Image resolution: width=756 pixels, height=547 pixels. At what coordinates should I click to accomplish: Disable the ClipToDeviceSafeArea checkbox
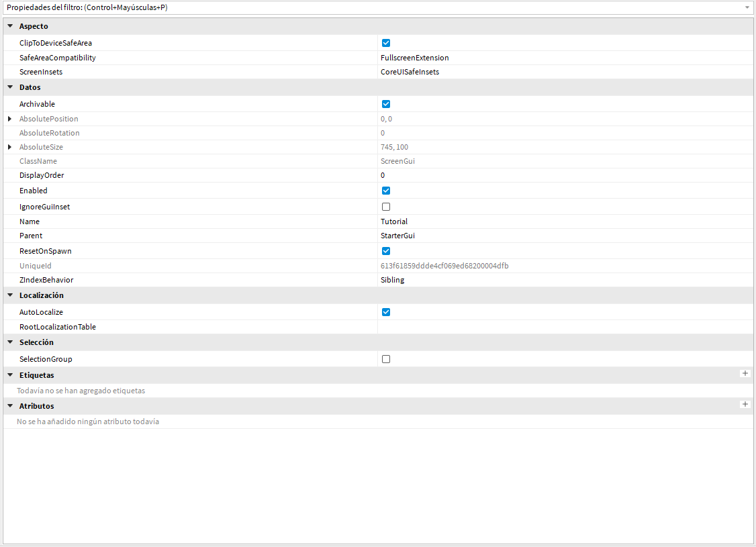pyautogui.click(x=385, y=42)
